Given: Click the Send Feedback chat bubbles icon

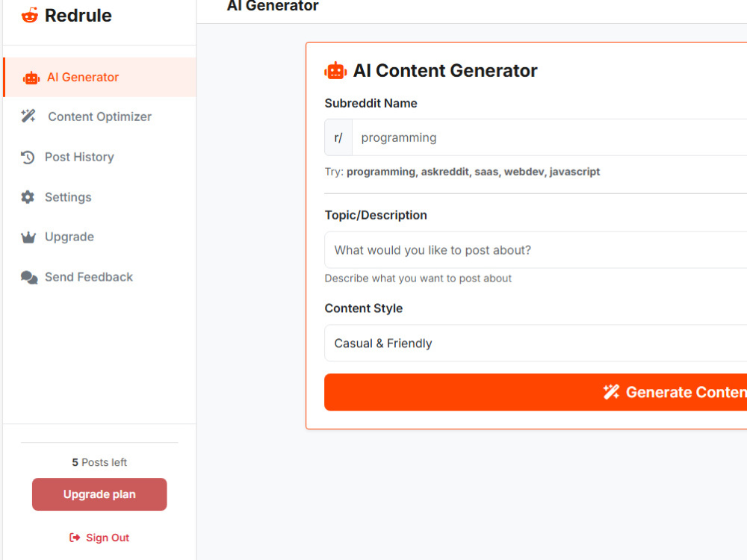Looking at the screenshot, I should tap(29, 277).
